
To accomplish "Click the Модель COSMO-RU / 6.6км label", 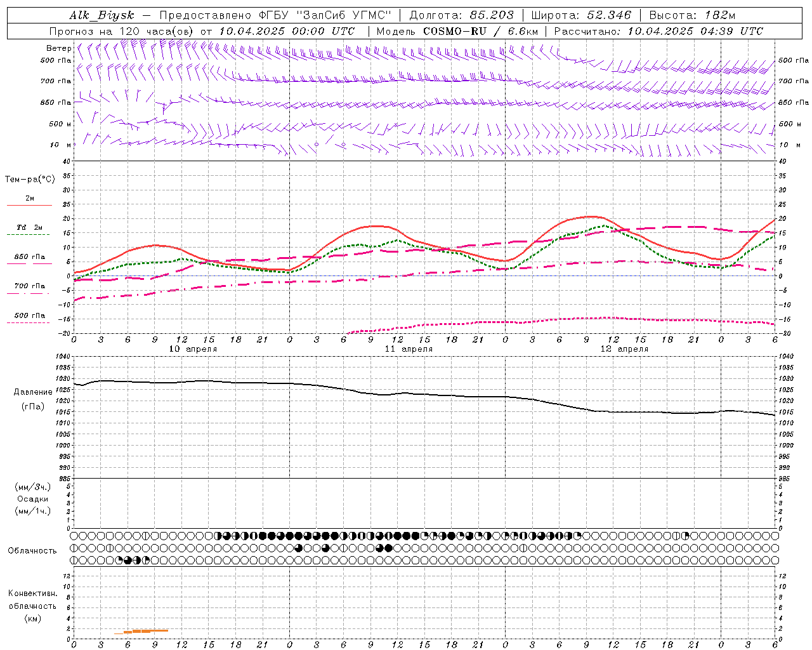I will [x=457, y=31].
